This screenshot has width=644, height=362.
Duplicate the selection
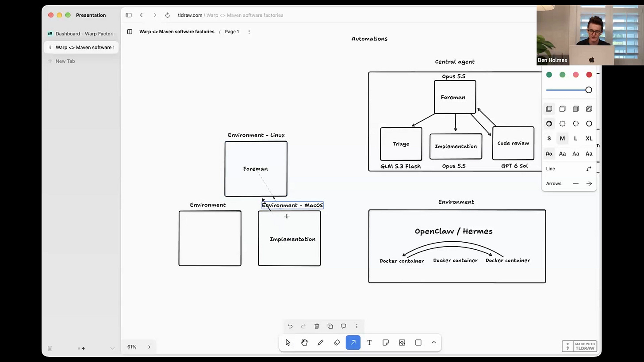click(x=330, y=326)
